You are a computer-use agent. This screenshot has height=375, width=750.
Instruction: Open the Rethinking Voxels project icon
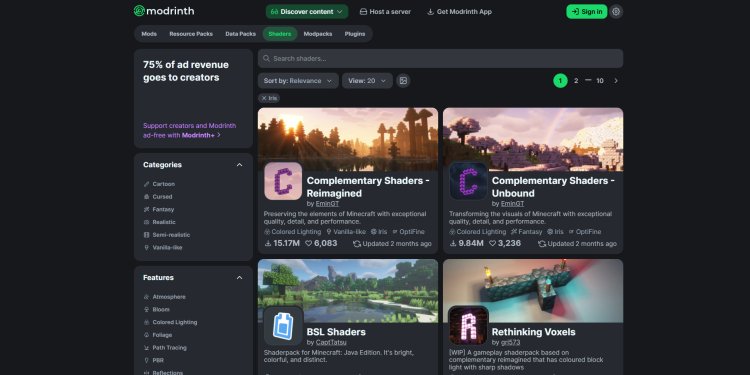tap(468, 326)
